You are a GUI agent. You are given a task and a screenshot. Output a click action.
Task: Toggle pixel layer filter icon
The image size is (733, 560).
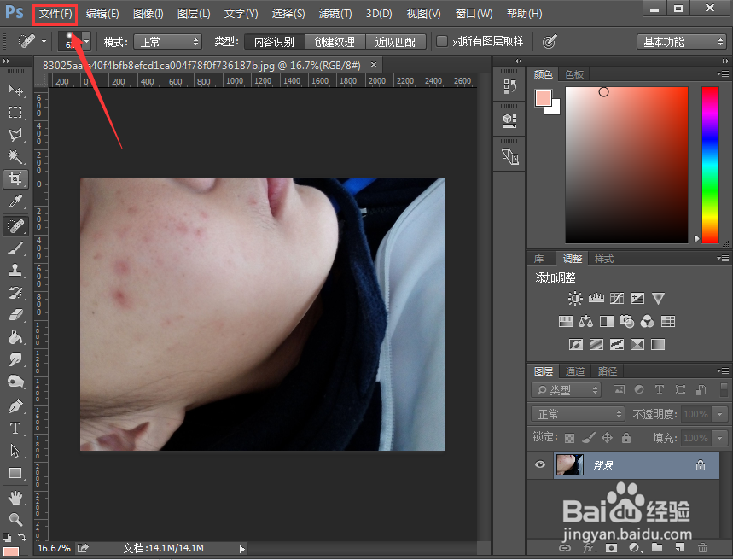(x=619, y=390)
